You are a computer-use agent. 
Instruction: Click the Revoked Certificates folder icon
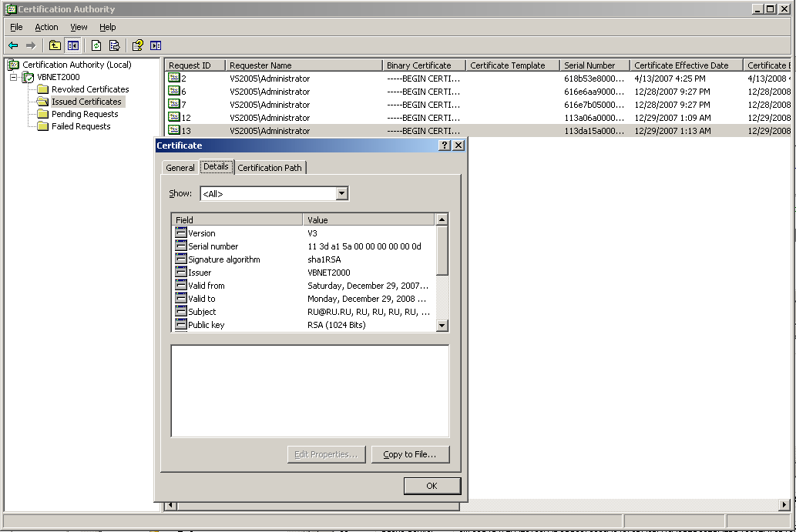tap(42, 89)
